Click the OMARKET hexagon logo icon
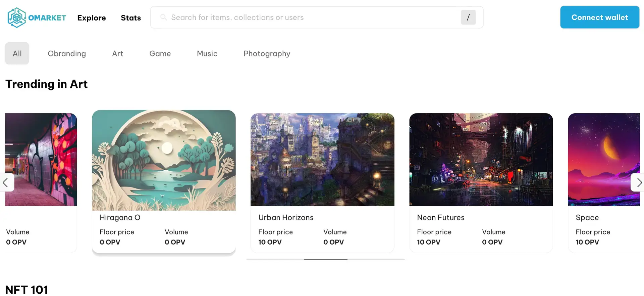 coord(16,17)
